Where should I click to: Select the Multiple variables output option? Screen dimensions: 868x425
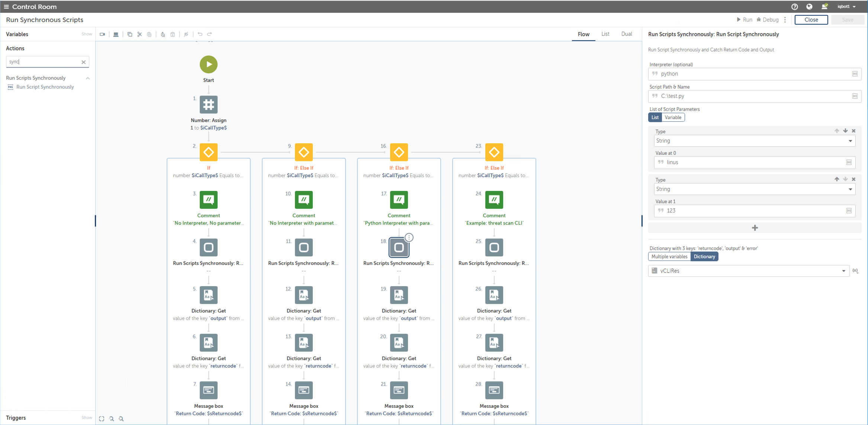coord(669,256)
